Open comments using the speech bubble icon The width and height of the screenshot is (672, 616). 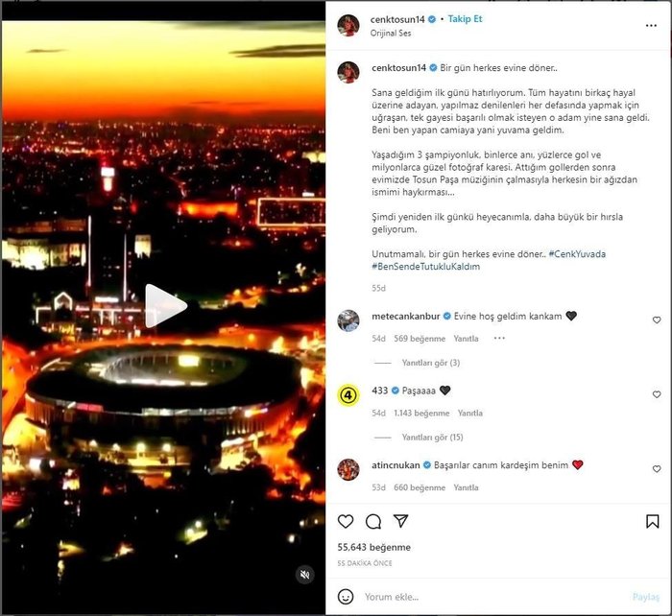(x=373, y=521)
